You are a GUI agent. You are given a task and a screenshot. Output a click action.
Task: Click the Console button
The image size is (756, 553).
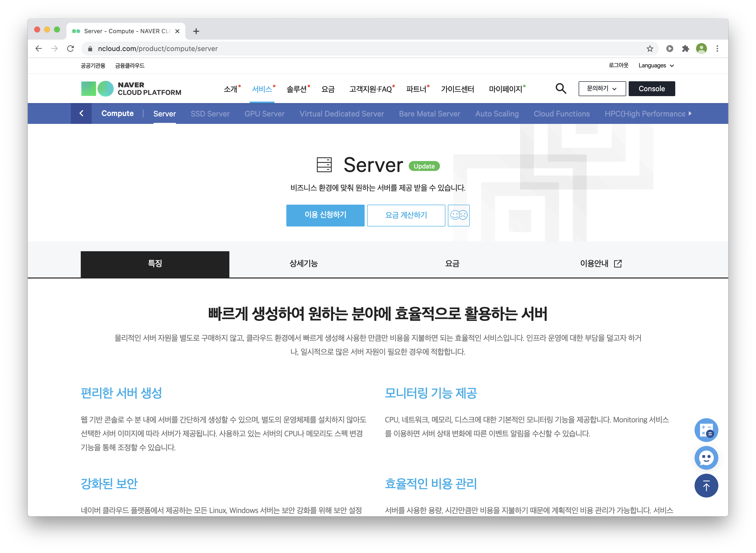651,89
